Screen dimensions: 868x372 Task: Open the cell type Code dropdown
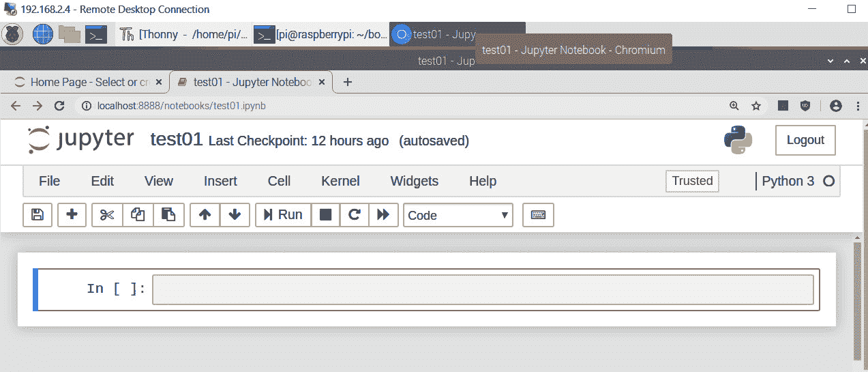[458, 215]
